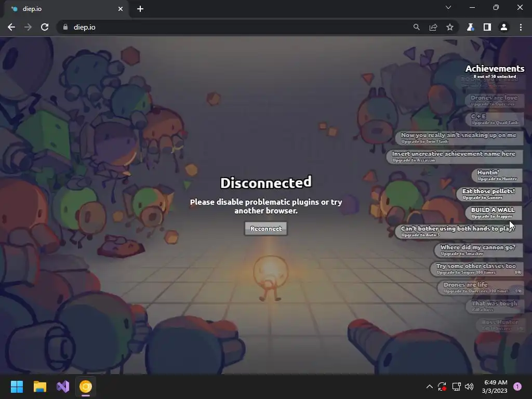Open the profile avatar menu
The width and height of the screenshot is (532, 399).
coord(504,27)
